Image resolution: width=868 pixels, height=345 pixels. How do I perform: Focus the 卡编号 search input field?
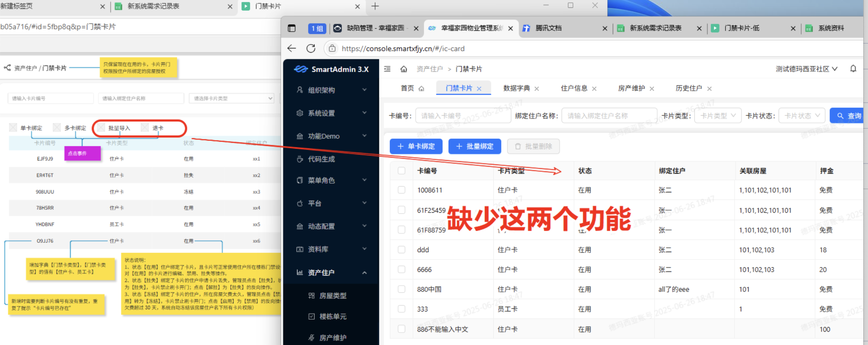[463, 116]
